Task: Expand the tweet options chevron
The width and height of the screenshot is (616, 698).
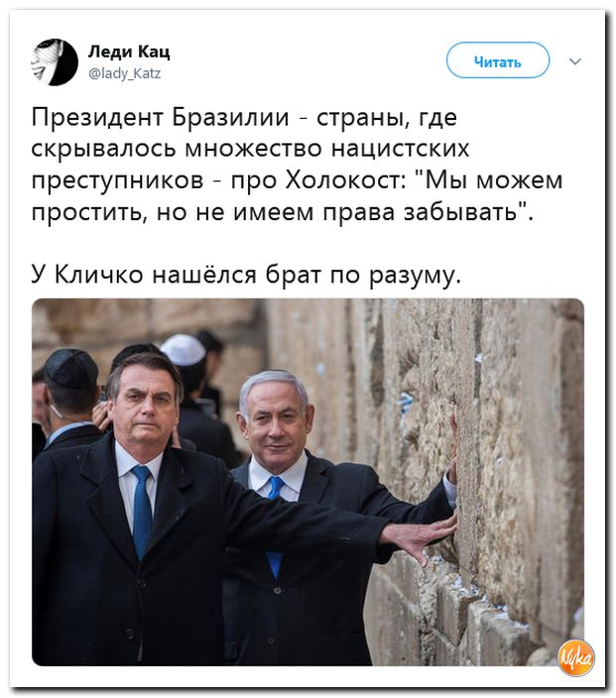Action: coord(575,61)
